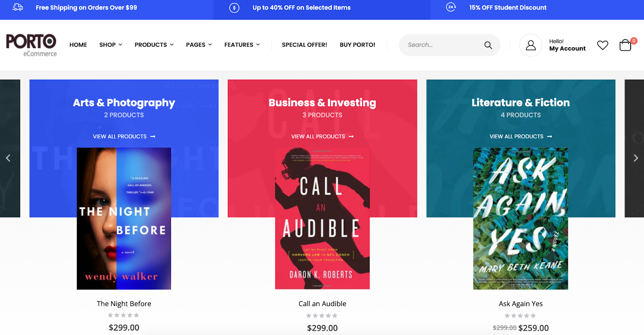
Task: Click the search magnifier icon
Action: 488,45
